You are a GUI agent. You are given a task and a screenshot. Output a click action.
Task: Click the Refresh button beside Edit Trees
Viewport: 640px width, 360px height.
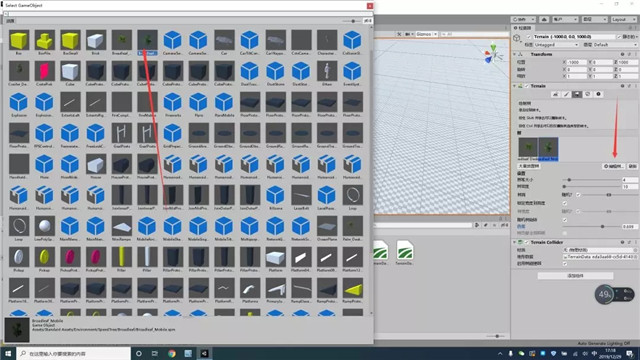click(632, 166)
